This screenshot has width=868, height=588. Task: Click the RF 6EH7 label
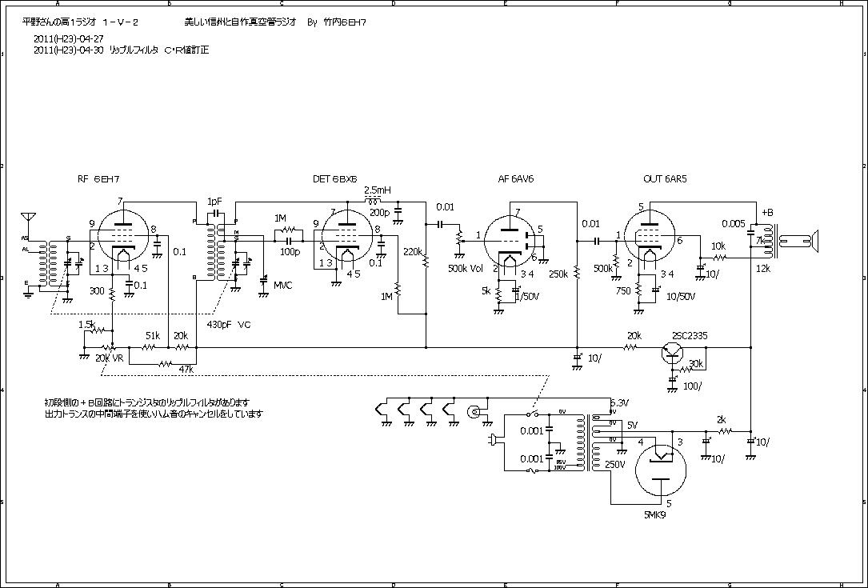click(98, 179)
